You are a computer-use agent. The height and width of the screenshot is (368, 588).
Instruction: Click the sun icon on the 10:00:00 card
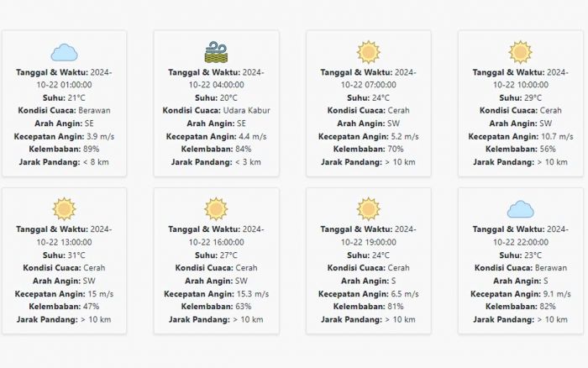[x=521, y=52]
